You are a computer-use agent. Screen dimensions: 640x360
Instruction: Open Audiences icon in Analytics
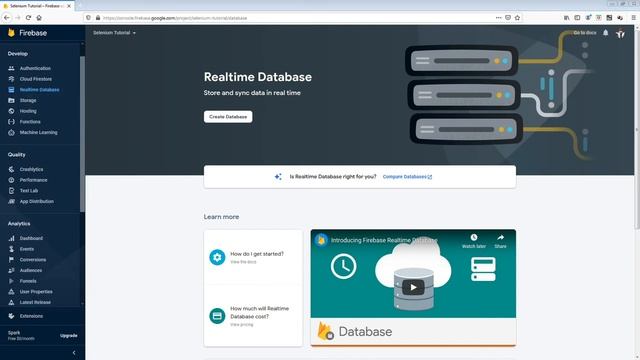[11, 270]
